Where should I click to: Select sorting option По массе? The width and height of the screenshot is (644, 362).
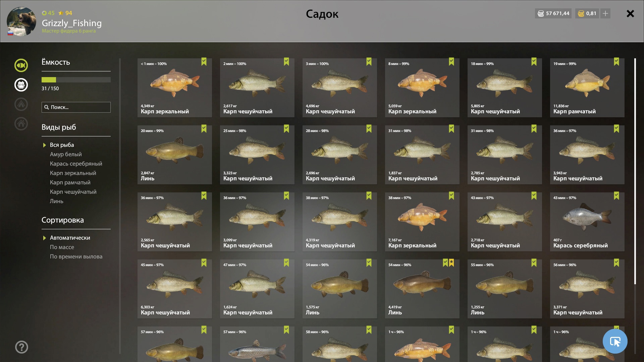click(62, 247)
